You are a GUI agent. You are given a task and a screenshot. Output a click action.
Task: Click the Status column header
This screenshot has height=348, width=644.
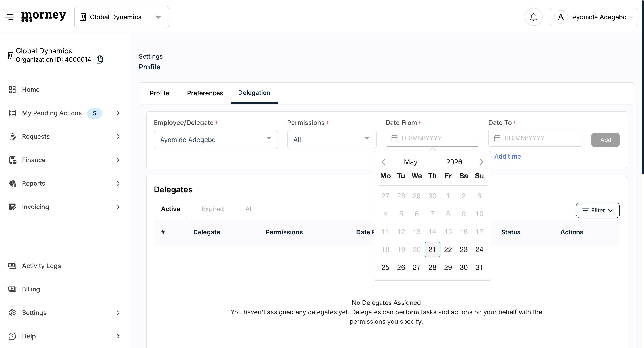pos(511,232)
